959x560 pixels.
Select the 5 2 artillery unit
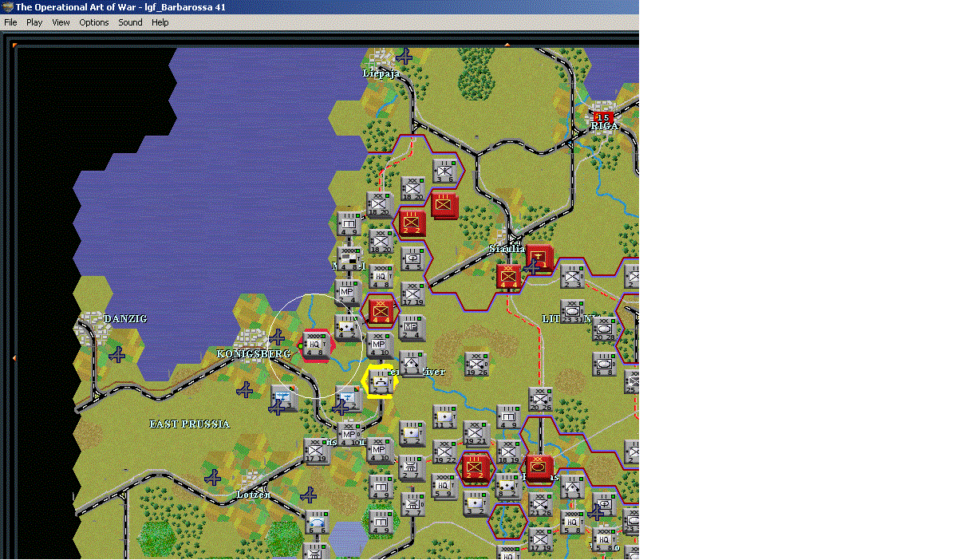click(x=412, y=434)
